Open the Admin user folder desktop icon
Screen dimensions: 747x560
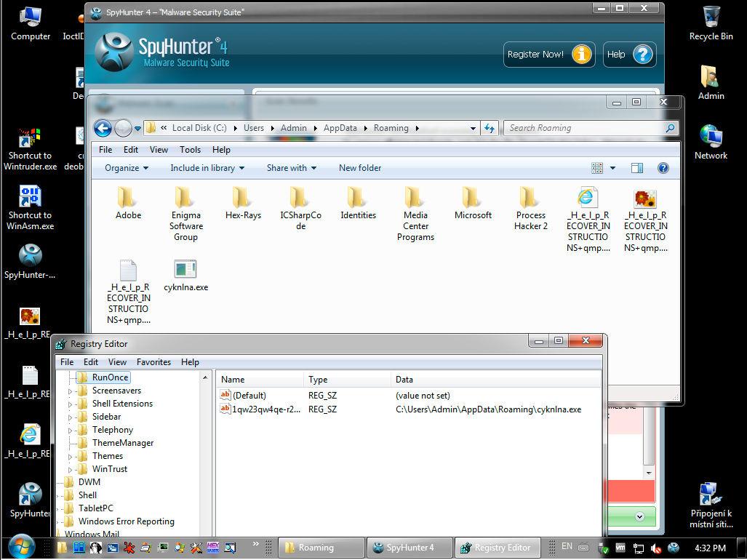[x=711, y=83]
